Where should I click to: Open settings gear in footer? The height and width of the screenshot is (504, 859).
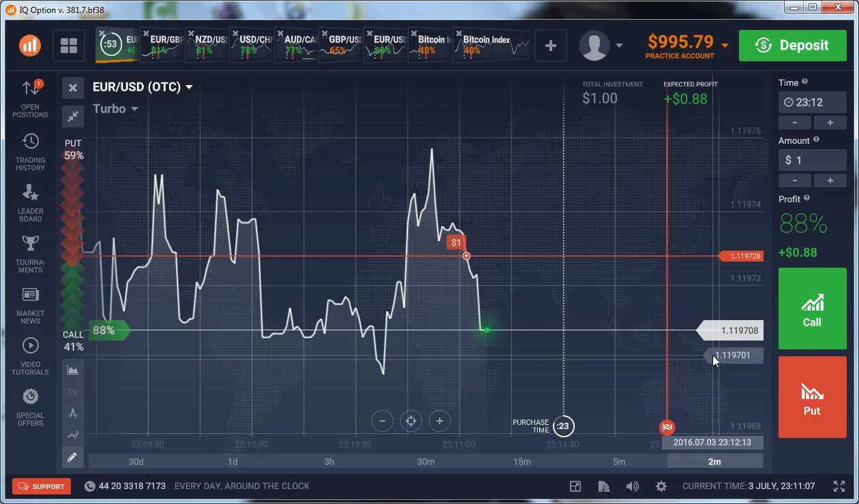[x=661, y=486]
